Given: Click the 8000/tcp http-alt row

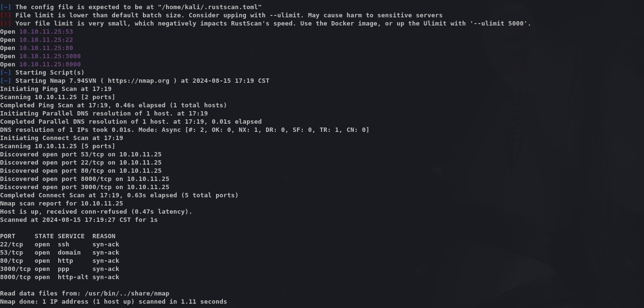Looking at the screenshot, I should [x=60, y=277].
